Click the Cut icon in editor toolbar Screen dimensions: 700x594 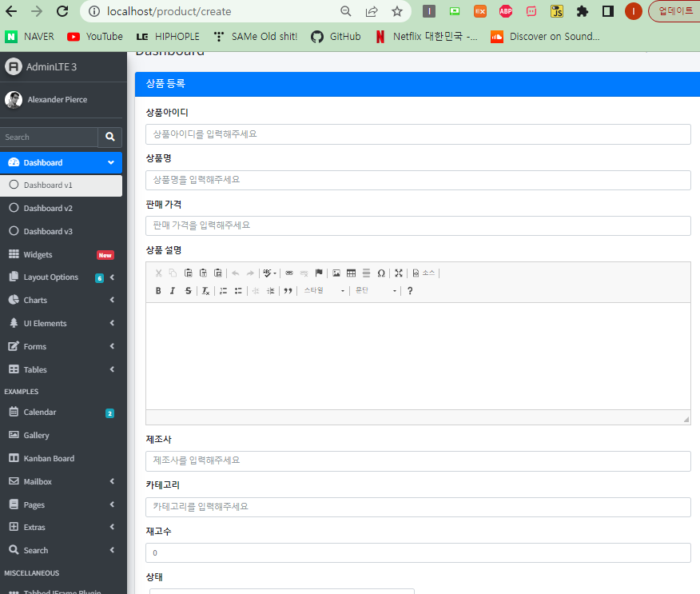(158, 273)
